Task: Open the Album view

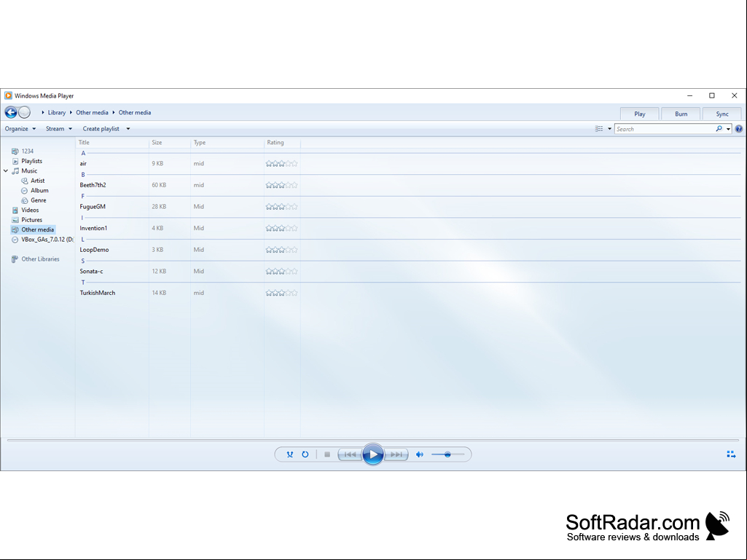Action: pyautogui.click(x=35, y=191)
